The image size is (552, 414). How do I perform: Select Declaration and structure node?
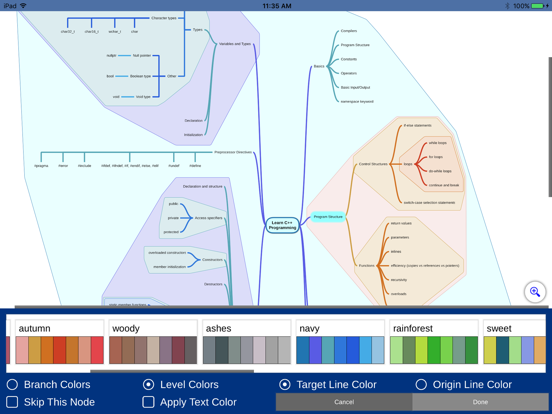point(203,186)
